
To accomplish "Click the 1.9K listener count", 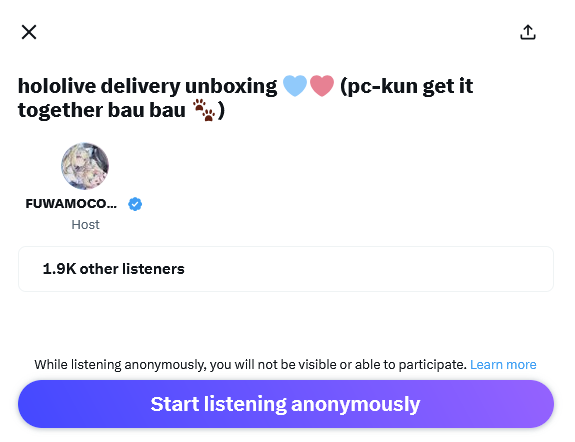I will click(59, 269).
